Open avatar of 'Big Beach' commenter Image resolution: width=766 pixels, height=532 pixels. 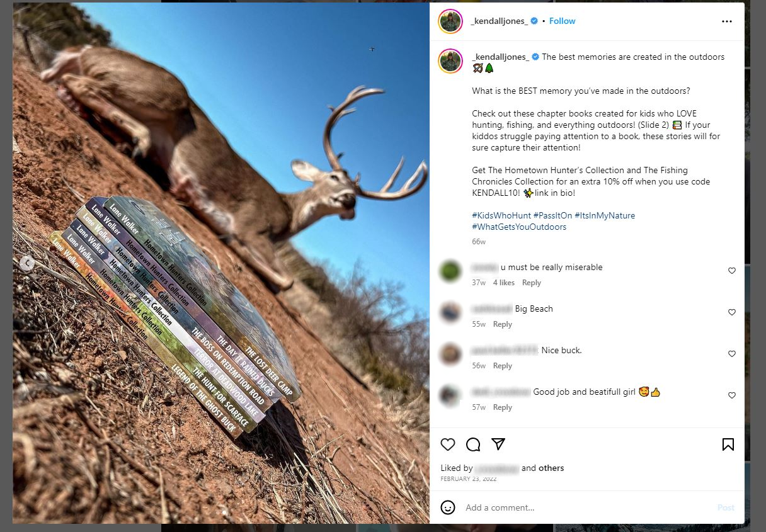450,313
